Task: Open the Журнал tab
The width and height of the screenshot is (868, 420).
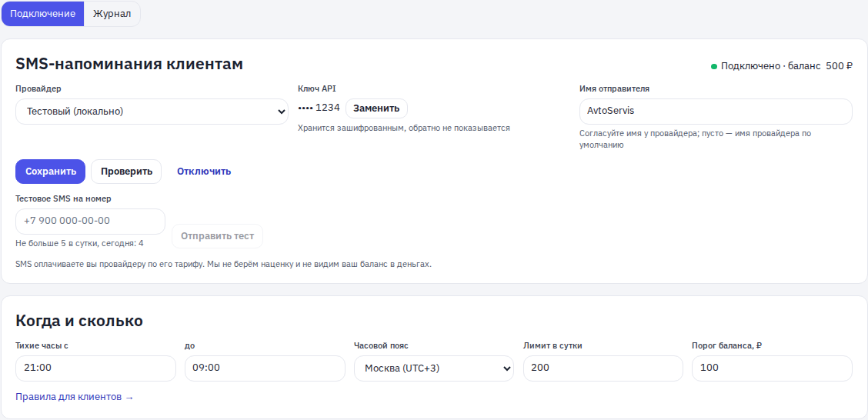Action: pyautogui.click(x=112, y=14)
